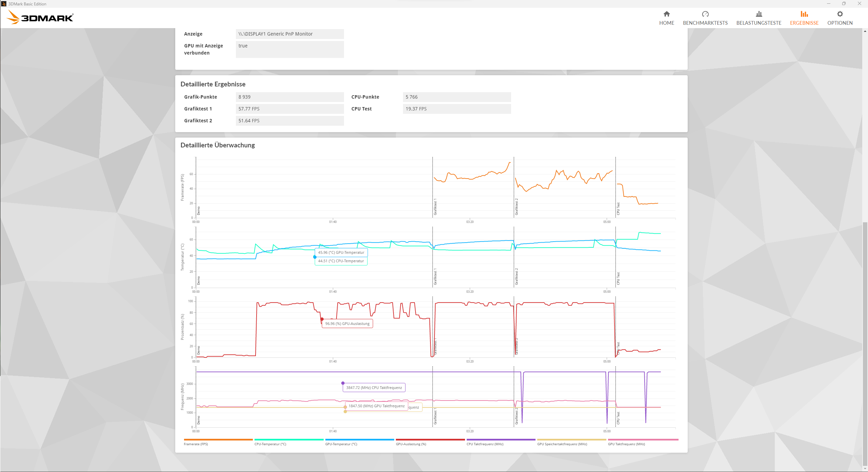
Task: Click the Ergebnisse results icon
Action: coord(804,14)
